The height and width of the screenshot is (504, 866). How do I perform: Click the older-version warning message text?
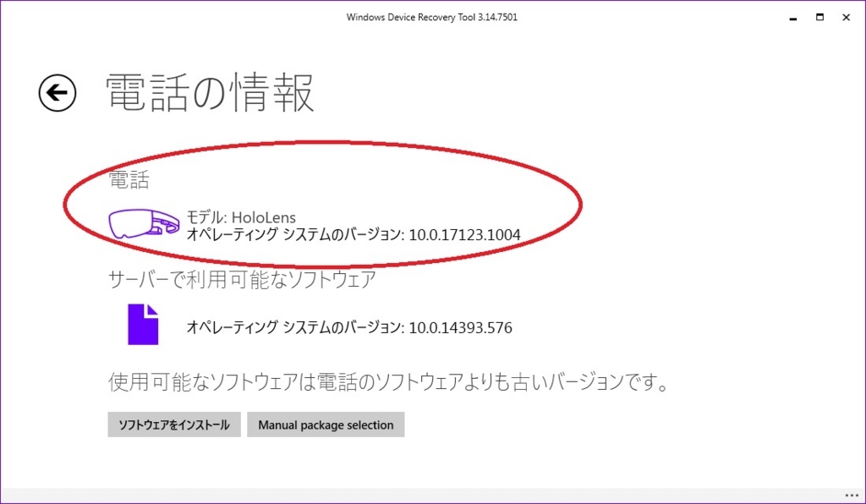(x=389, y=382)
